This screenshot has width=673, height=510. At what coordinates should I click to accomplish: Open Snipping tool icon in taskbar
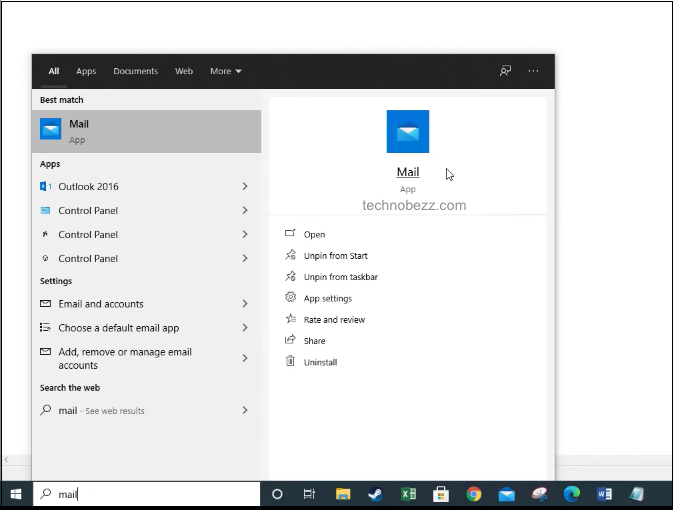click(x=539, y=494)
